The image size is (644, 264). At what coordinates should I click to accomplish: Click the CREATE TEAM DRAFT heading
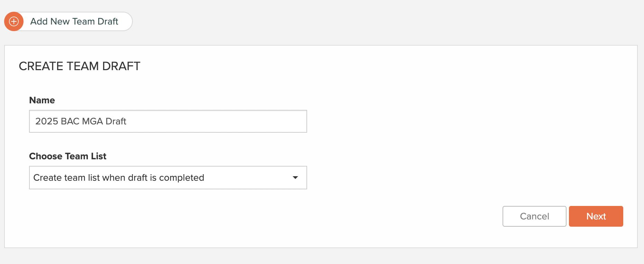(80, 66)
